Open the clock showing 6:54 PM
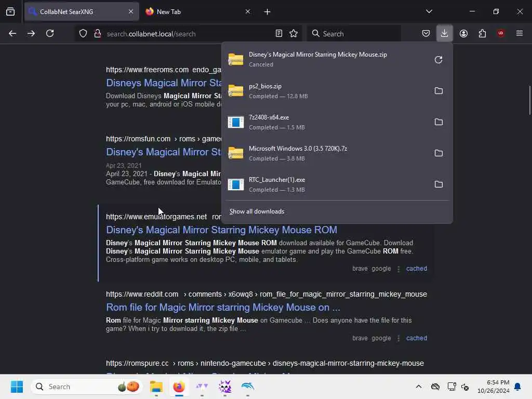532x399 pixels. click(x=493, y=387)
